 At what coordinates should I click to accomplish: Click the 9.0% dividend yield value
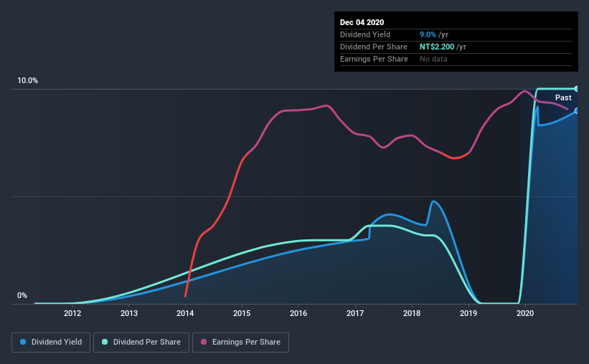point(428,35)
